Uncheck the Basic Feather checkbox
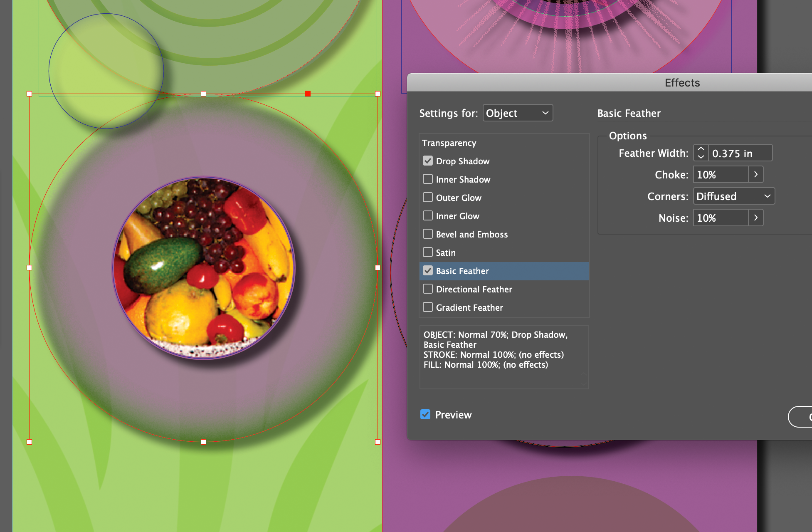Image resolution: width=812 pixels, height=532 pixels. pyautogui.click(x=428, y=271)
